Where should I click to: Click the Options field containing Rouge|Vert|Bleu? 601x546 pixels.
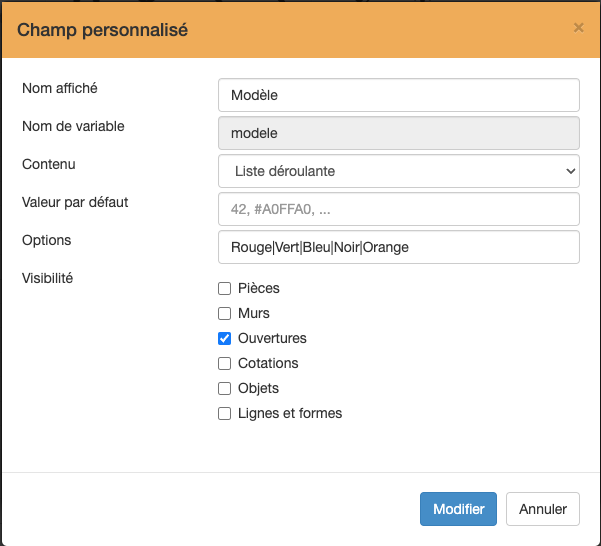(398, 247)
